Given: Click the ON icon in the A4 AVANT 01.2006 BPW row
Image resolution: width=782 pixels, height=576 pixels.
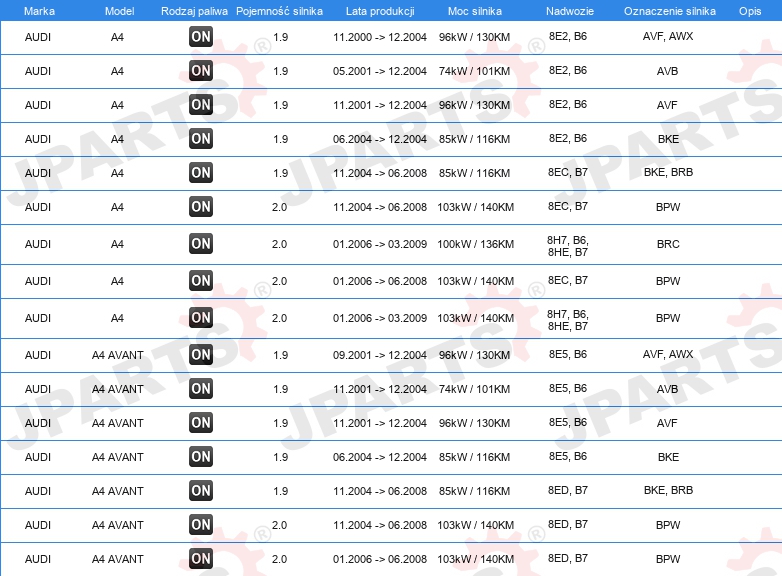Looking at the screenshot, I should 201,559.
